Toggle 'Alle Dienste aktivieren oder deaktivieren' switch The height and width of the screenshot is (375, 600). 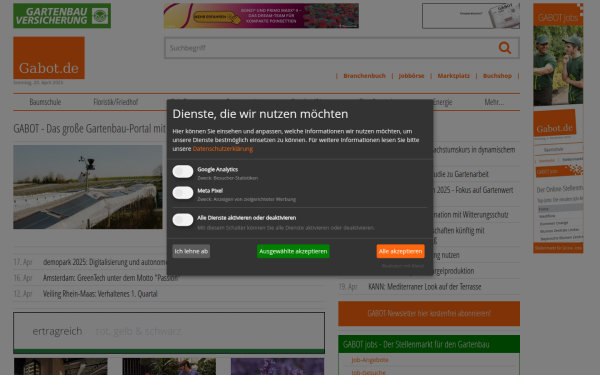click(x=183, y=220)
